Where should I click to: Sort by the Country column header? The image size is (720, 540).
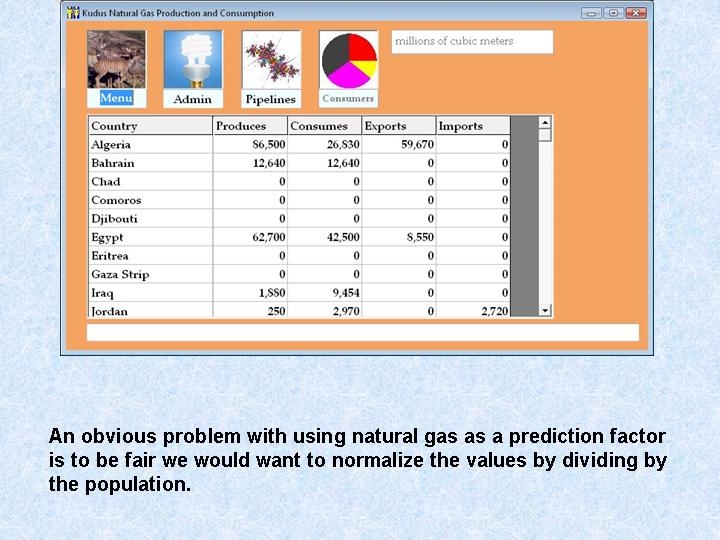pyautogui.click(x=150, y=126)
